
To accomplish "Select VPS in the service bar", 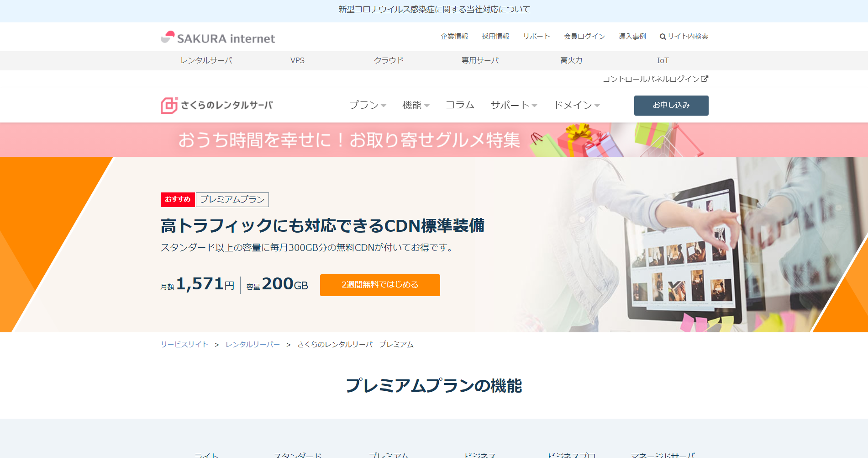I will (x=297, y=60).
